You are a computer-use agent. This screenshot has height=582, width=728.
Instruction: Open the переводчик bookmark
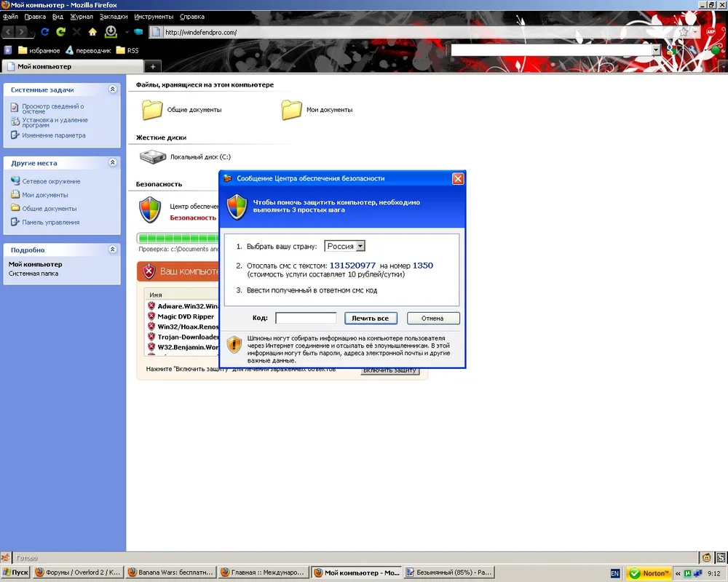(88, 50)
